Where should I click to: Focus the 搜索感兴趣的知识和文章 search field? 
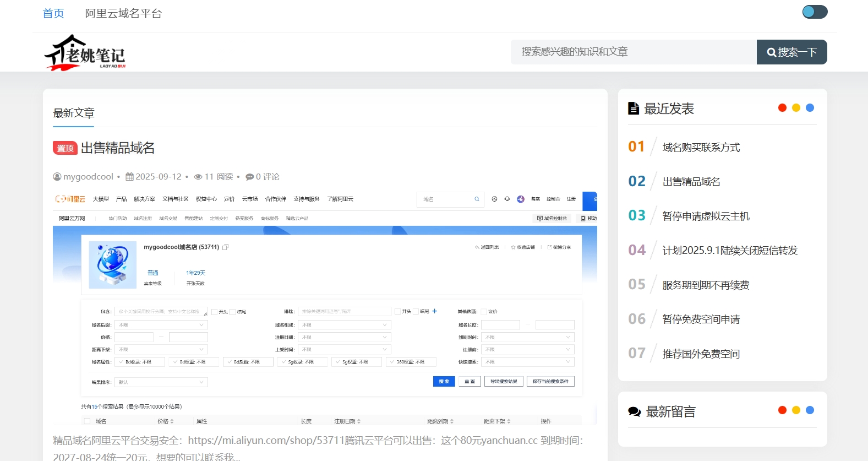click(x=633, y=52)
